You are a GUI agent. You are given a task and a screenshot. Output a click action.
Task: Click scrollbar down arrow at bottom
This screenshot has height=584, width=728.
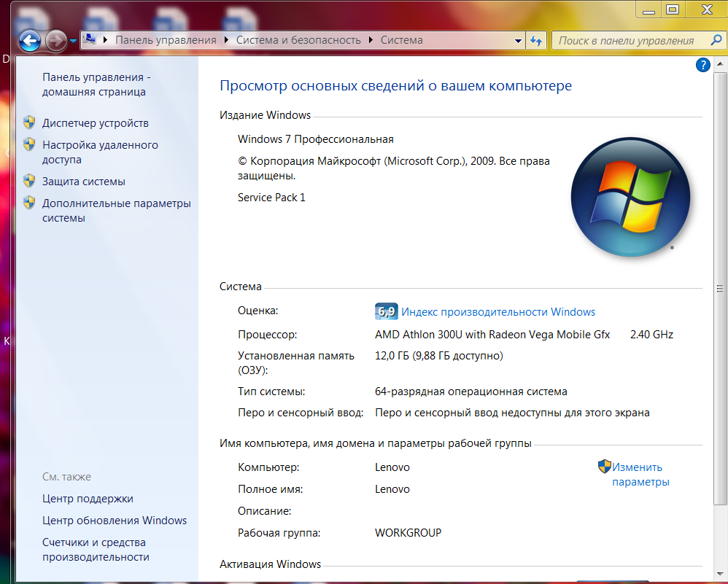coord(720,575)
